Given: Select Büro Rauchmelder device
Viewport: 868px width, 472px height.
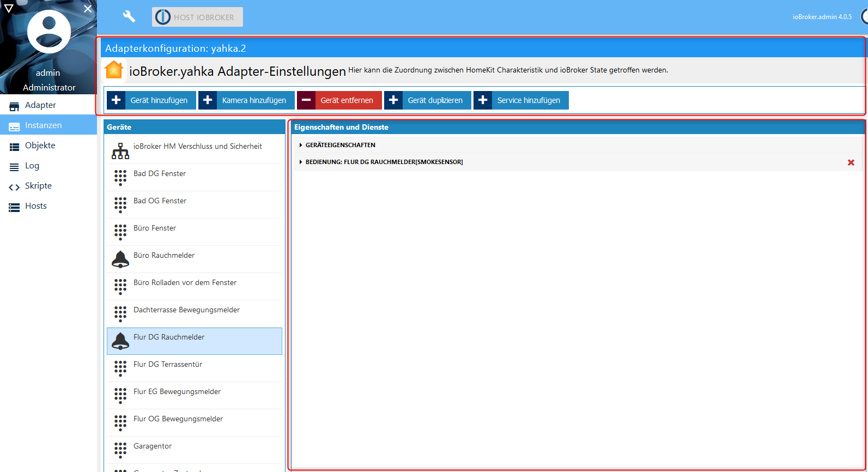Looking at the screenshot, I should click(x=195, y=259).
